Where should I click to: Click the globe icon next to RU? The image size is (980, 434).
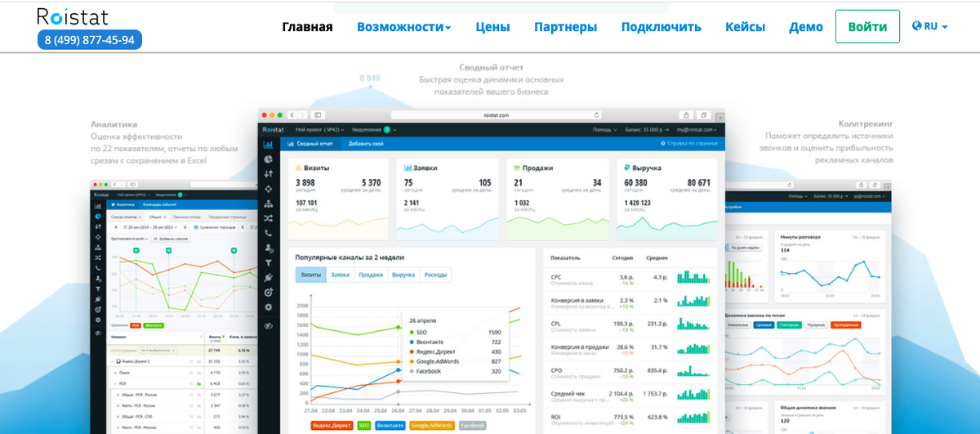[916, 26]
